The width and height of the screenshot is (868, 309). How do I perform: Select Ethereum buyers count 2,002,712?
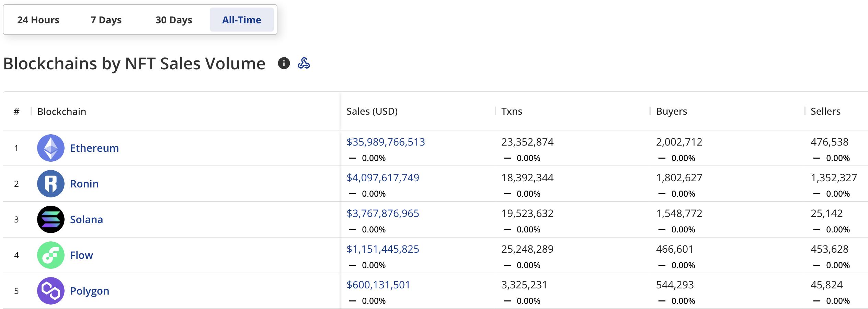(679, 142)
